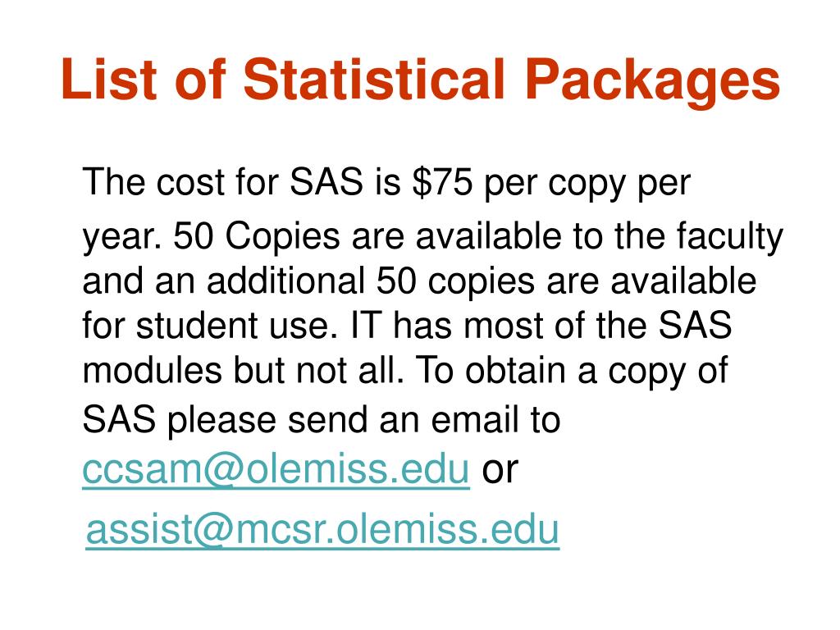Click the word 'or' between the email links
Screen dimensions: 840x630
pos(500,470)
